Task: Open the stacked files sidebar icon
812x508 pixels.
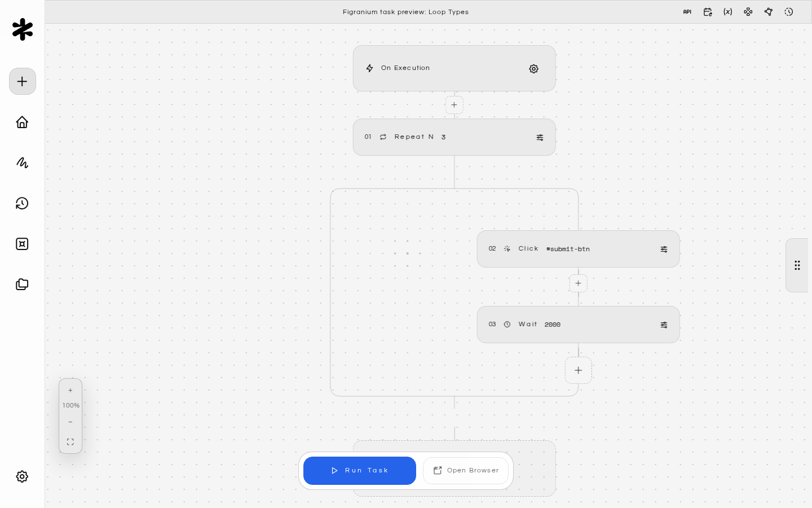Action: coord(22,284)
